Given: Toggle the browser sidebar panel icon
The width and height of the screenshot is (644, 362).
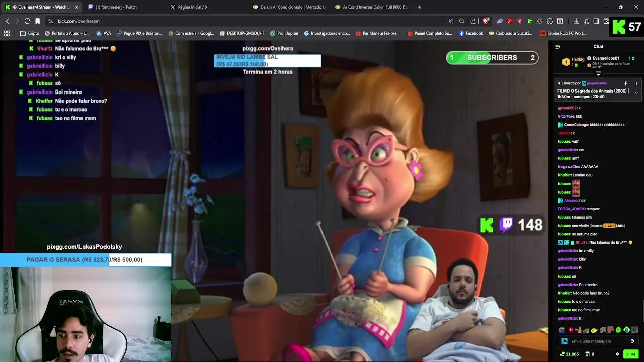Looking at the screenshot, I should click(596, 21).
